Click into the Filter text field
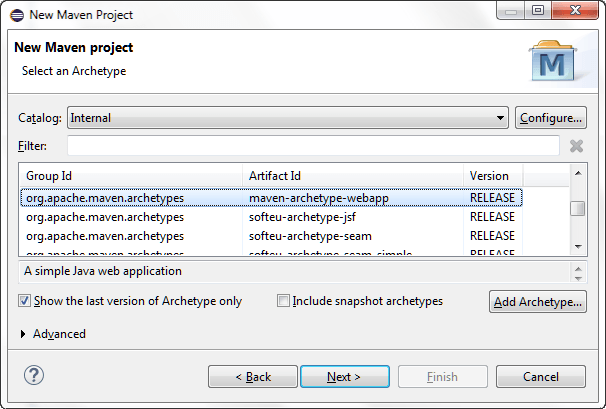Image resolution: width=606 pixels, height=409 pixels. click(x=313, y=146)
